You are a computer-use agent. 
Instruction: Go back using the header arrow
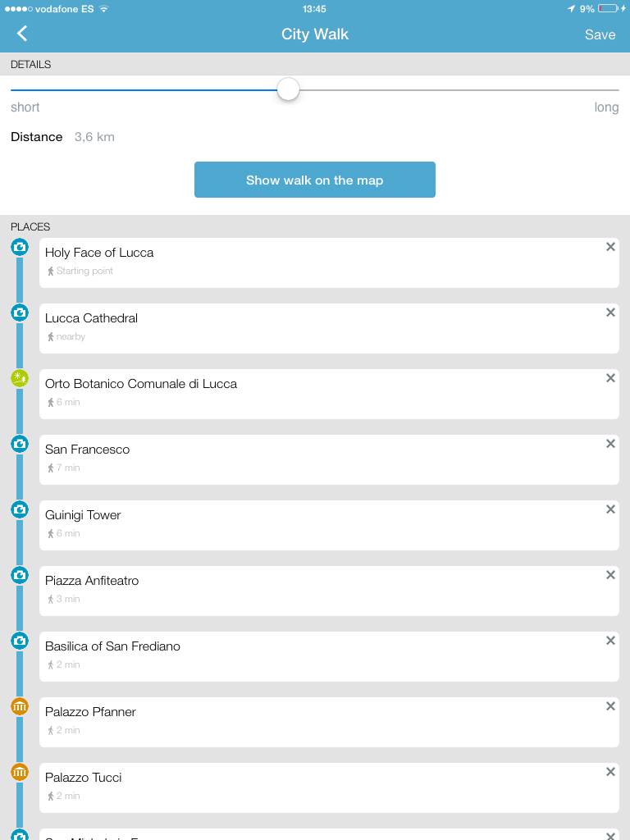(22, 34)
